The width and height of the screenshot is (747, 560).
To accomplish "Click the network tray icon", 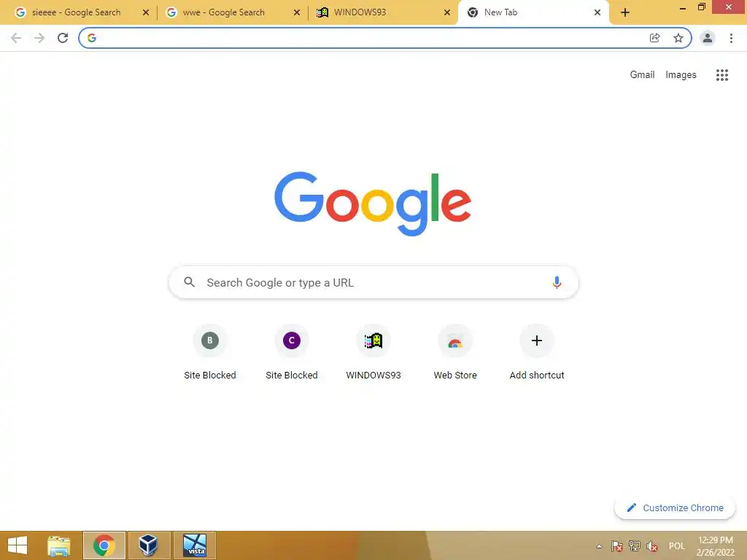I will (x=635, y=546).
